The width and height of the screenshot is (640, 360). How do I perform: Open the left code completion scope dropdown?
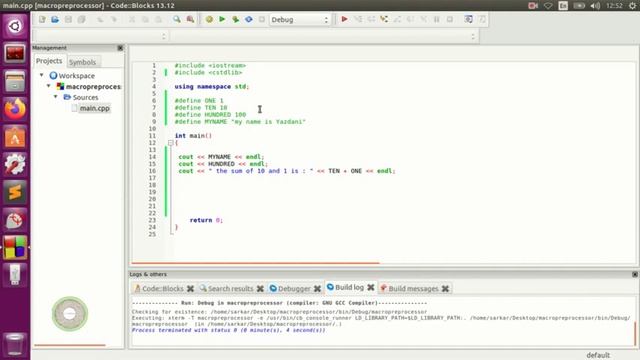(x=100, y=36)
